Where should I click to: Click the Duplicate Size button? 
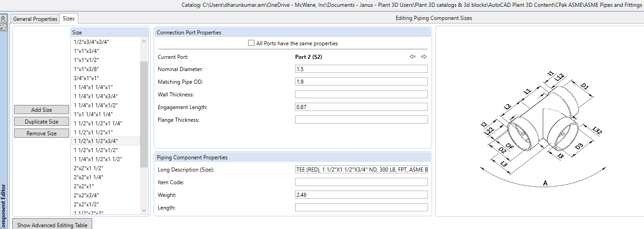coord(42,121)
